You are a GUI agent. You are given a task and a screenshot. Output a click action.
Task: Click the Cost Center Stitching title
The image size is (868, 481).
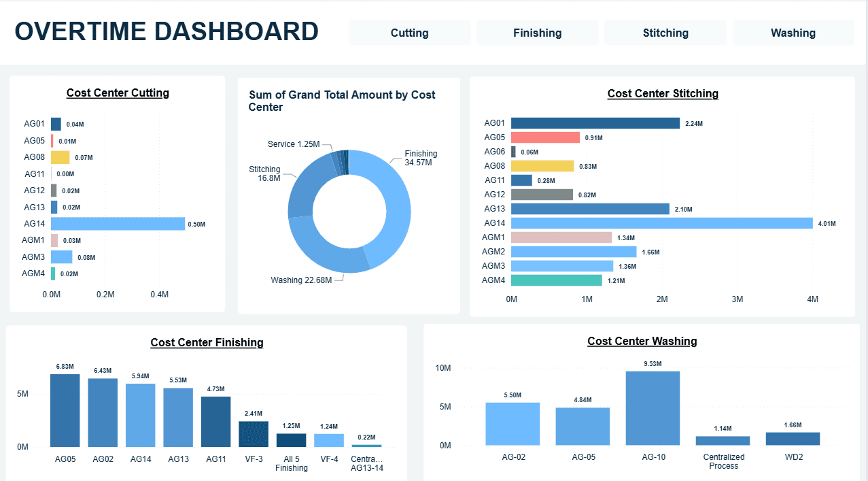pos(663,94)
